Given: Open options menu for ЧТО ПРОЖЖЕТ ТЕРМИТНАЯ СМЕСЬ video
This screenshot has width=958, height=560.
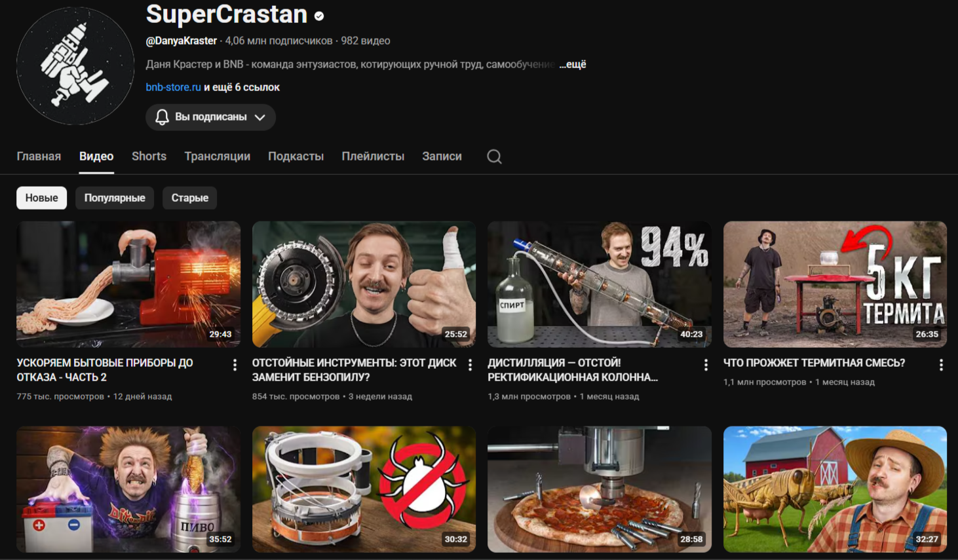Looking at the screenshot, I should pyautogui.click(x=941, y=365).
